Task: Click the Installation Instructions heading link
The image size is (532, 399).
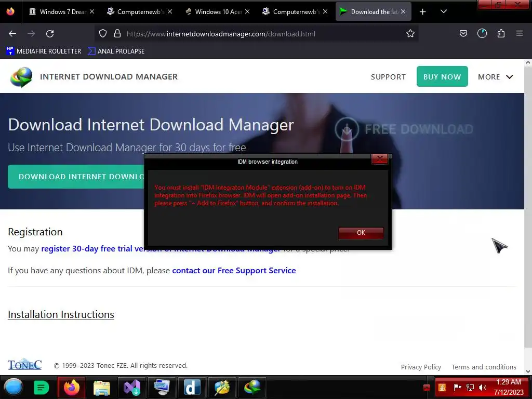Action: click(61, 314)
